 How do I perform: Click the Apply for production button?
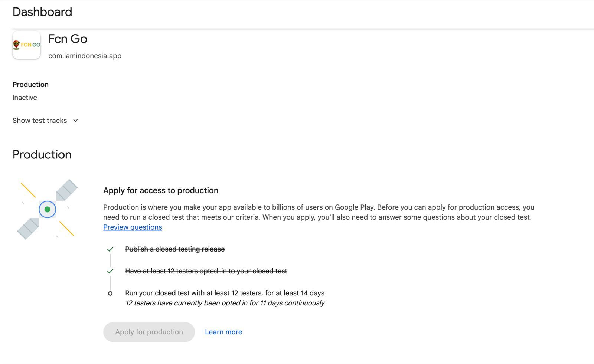[149, 332]
